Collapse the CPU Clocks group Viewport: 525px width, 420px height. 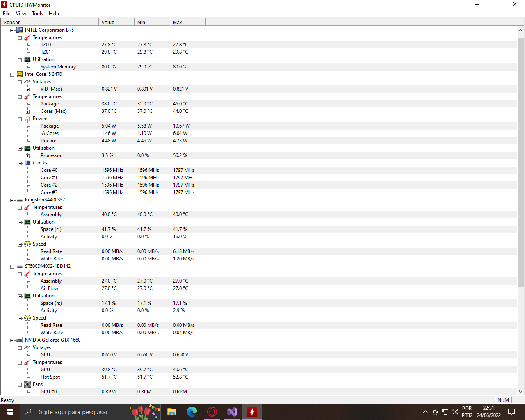point(20,163)
